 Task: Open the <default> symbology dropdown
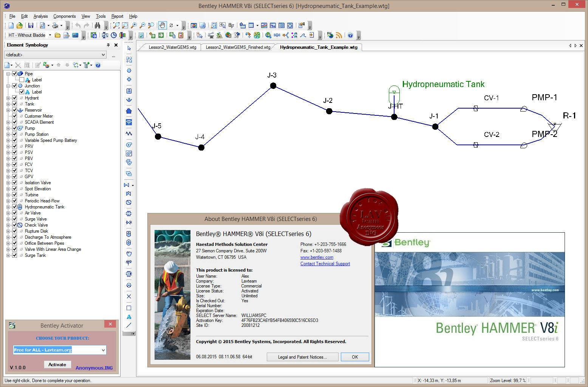[103, 55]
